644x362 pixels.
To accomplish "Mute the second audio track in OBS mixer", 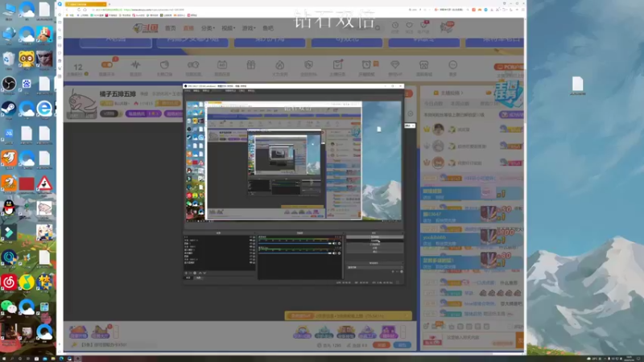I will click(334, 253).
